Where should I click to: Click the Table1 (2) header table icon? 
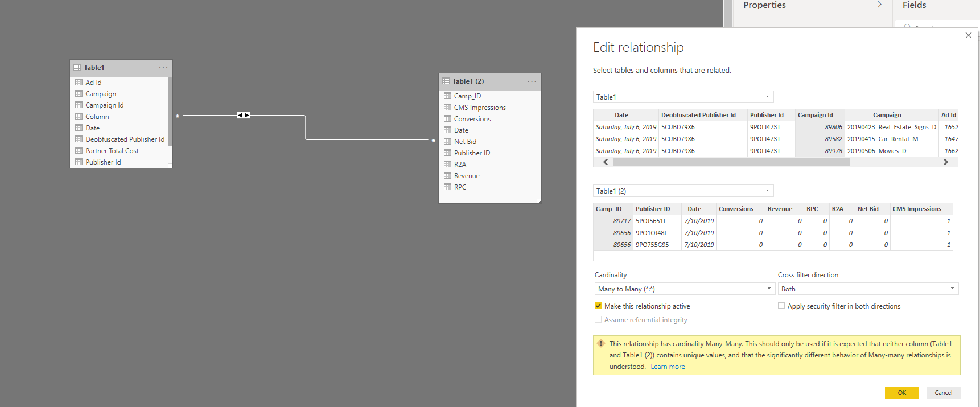click(446, 81)
